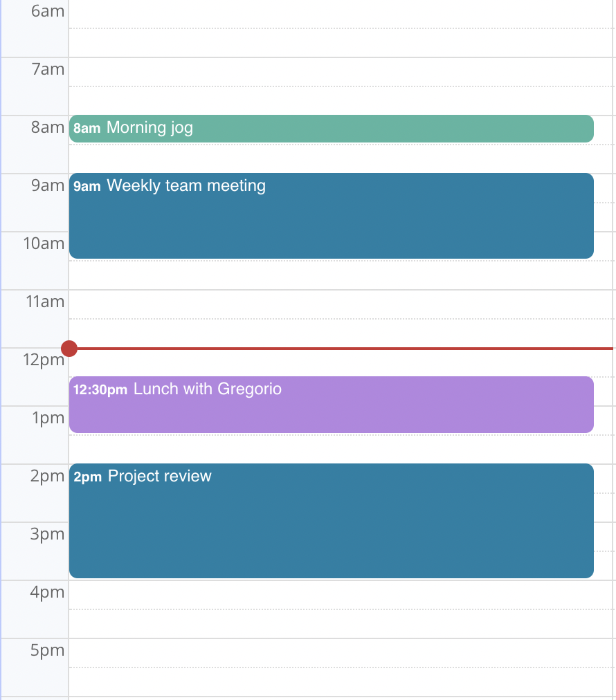Click the 8am time label
616x700 pixels.
48,127
